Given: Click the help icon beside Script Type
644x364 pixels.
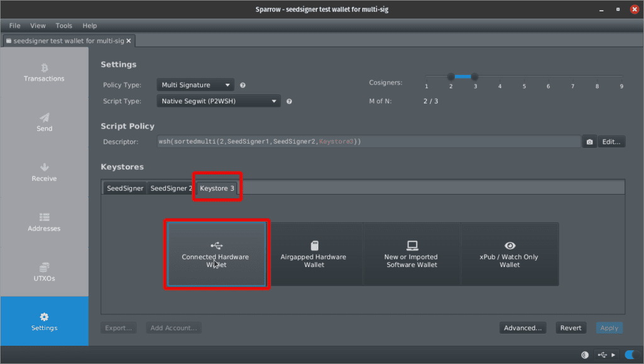Looking at the screenshot, I should point(289,101).
